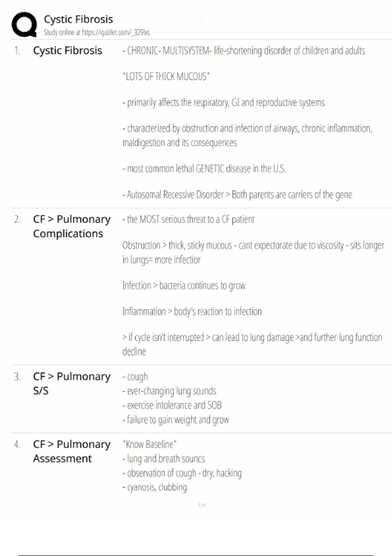The width and height of the screenshot is (392, 556).
Task: Select the LOTS OF THICK MUCOUS line
Action: (166, 77)
